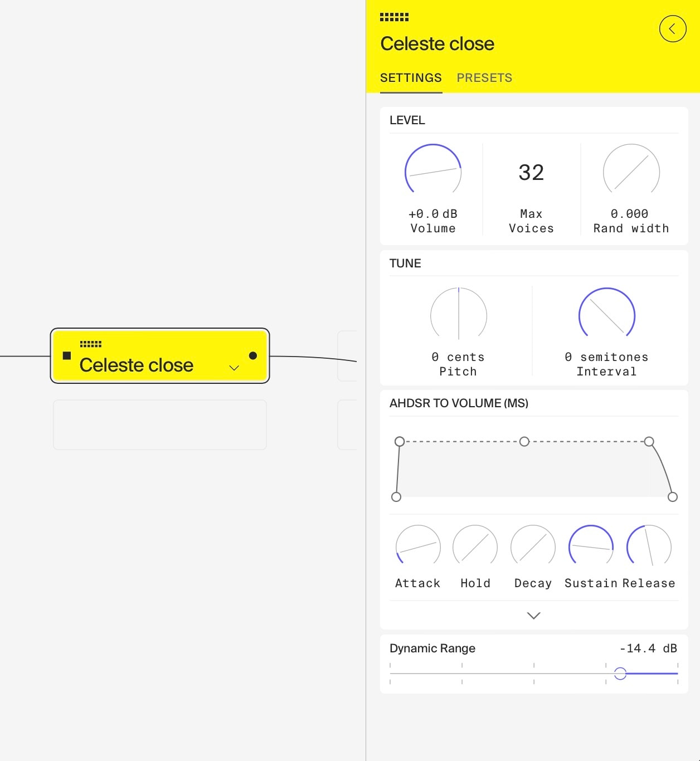
Task: Click the top middle envelope point
Action: tap(524, 442)
